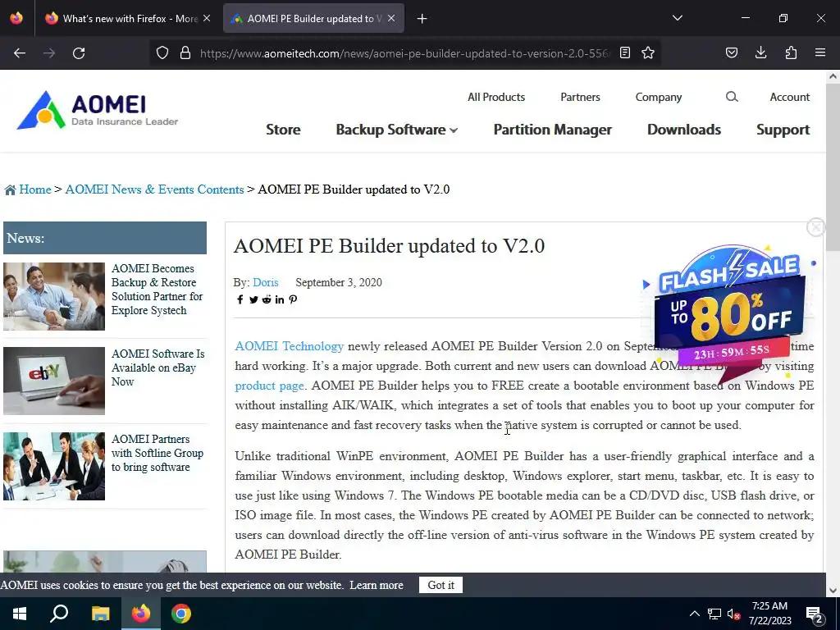Open Explore Systech partner news thumbnail
Image resolution: width=840 pixels, height=630 pixels.
54,296
